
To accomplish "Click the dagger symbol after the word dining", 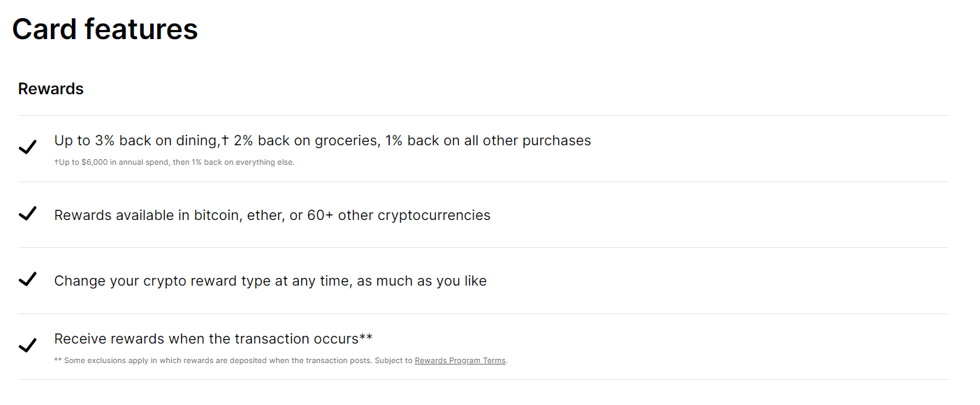I will pos(225,140).
